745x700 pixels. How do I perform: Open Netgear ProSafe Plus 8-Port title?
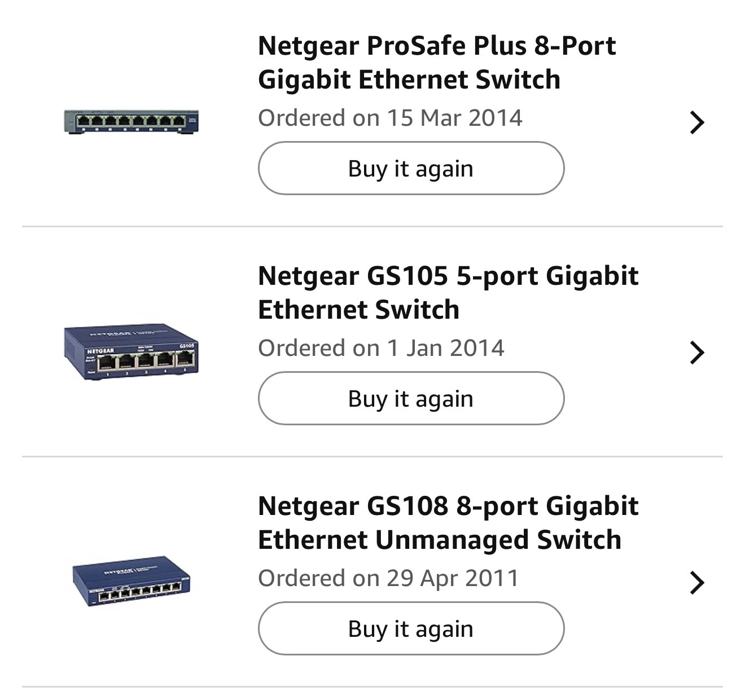pyautogui.click(x=436, y=62)
